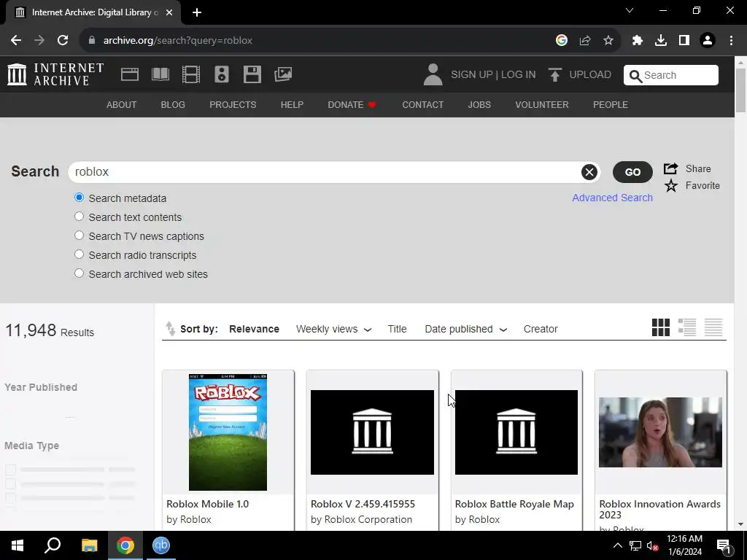The width and height of the screenshot is (747, 560).
Task: Click the Favorite star icon
Action: (x=671, y=186)
